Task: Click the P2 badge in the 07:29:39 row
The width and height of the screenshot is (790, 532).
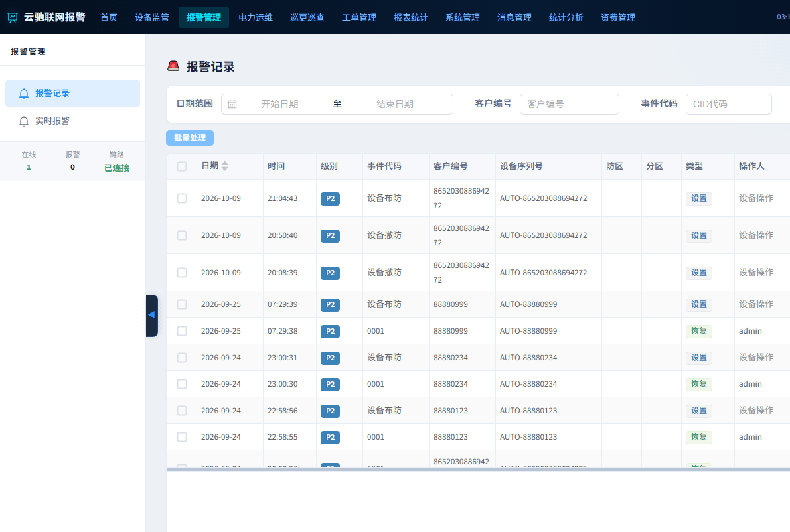Action: click(330, 305)
